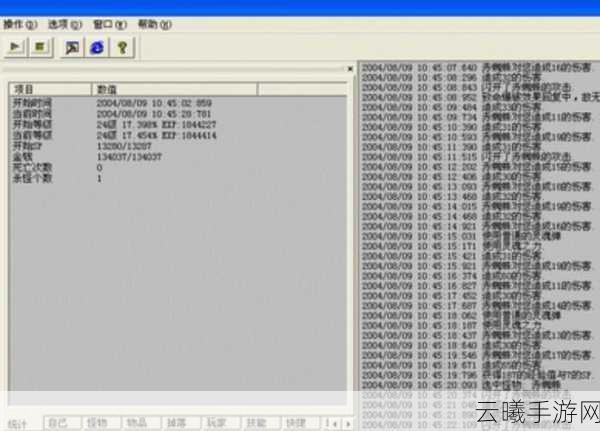Click the log line at 10:45:15:031
600x431 pixels.
461,236
